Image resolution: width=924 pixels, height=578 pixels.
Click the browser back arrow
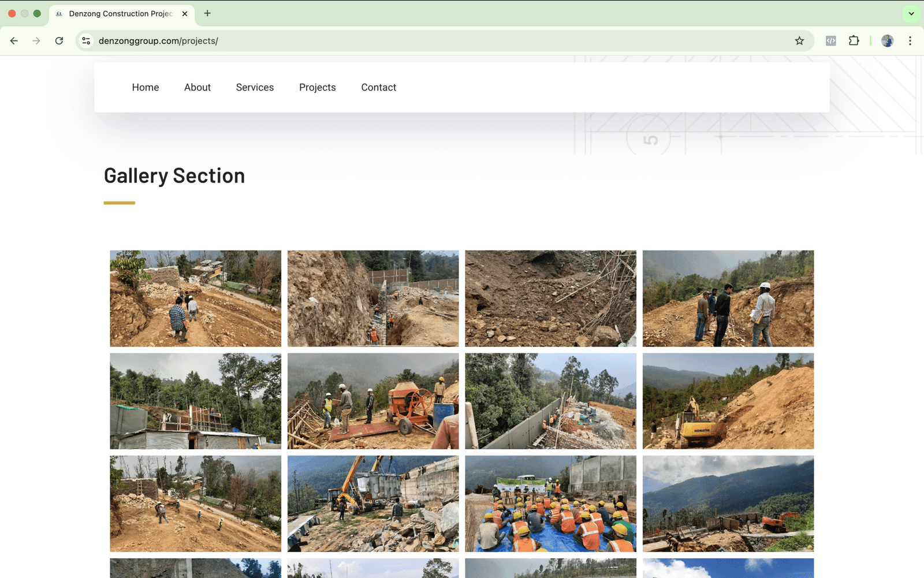point(14,41)
